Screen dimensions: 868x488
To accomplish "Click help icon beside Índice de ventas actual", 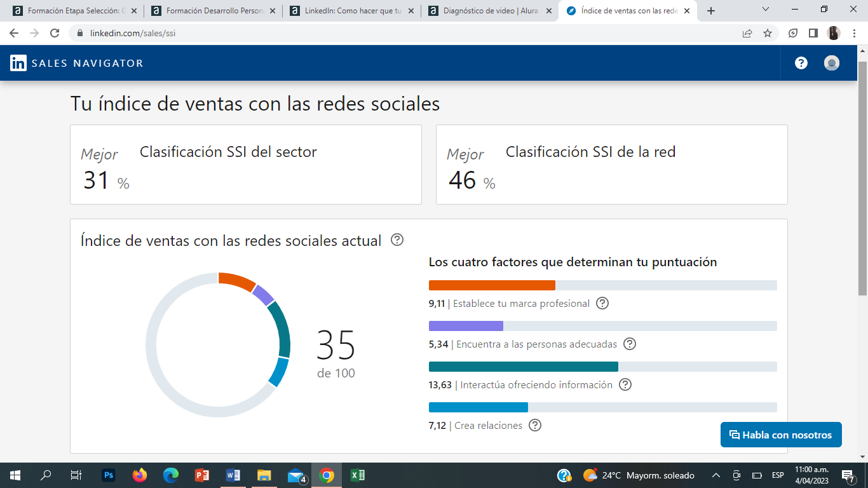I will 397,240.
